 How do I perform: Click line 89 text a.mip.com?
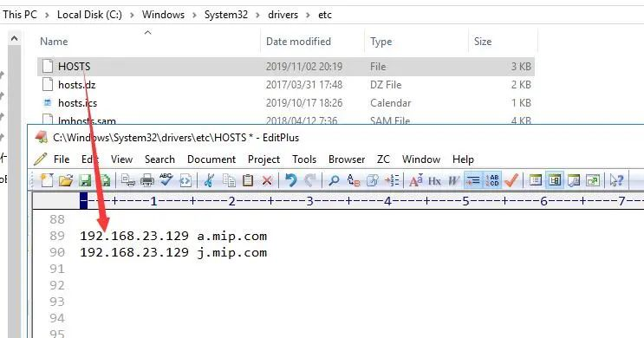232,236
